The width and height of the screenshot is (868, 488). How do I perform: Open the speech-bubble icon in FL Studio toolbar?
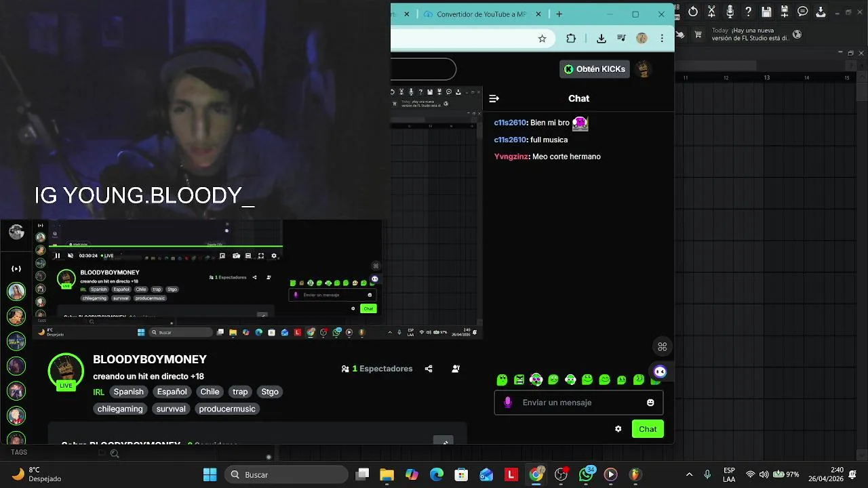[x=803, y=12]
